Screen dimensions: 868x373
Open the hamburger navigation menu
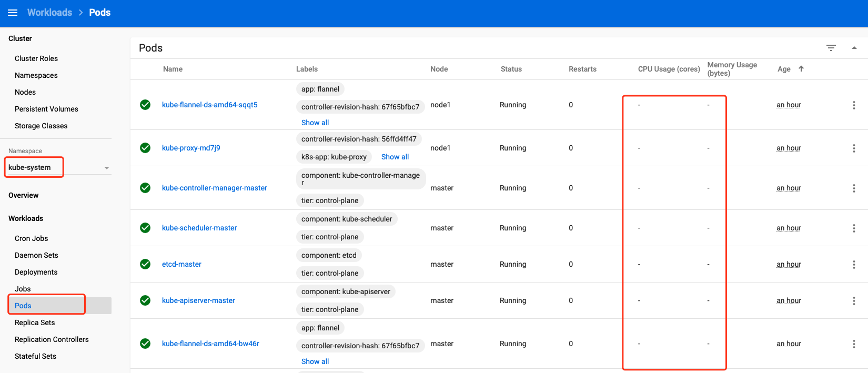13,13
